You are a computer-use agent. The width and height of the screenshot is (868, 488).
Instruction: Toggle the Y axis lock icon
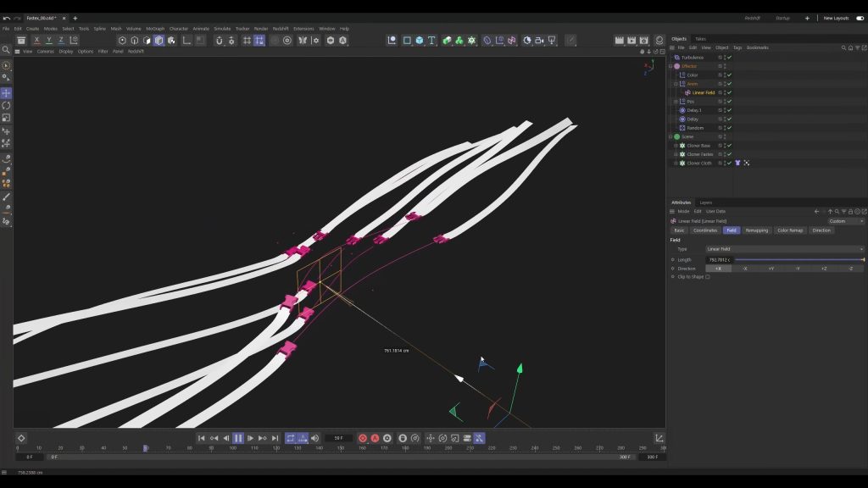pyautogui.click(x=48, y=41)
